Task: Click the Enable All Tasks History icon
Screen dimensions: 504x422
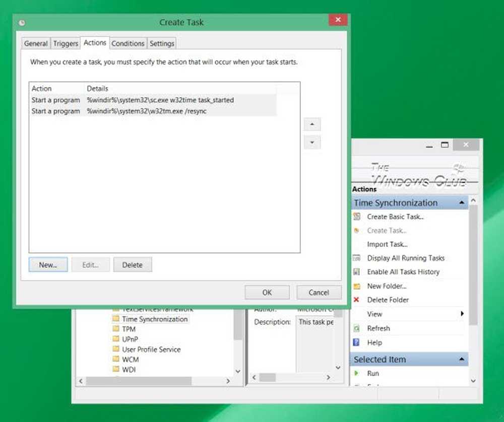Action: coord(356,272)
